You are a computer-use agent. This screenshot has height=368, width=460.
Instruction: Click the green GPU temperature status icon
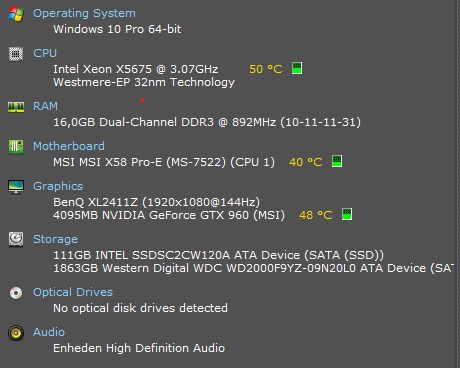[x=347, y=214]
